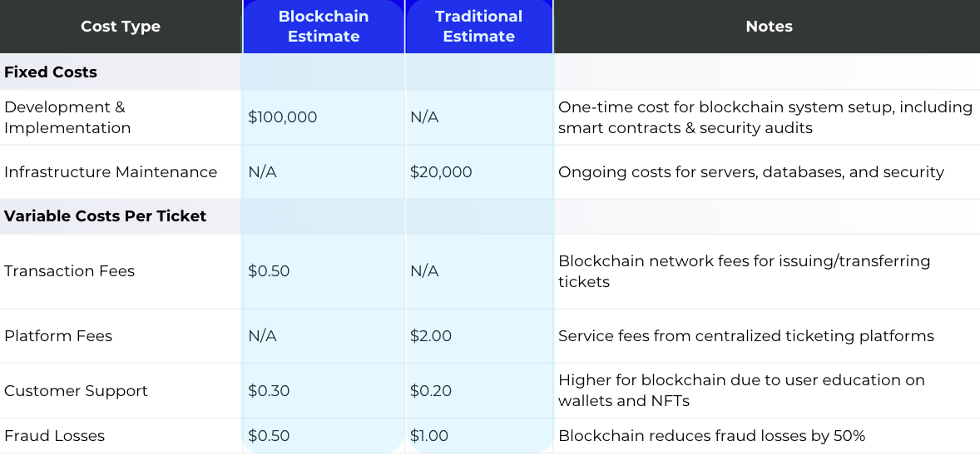Select the Fixed Costs section row
The width and height of the screenshot is (980, 456).
51,72
